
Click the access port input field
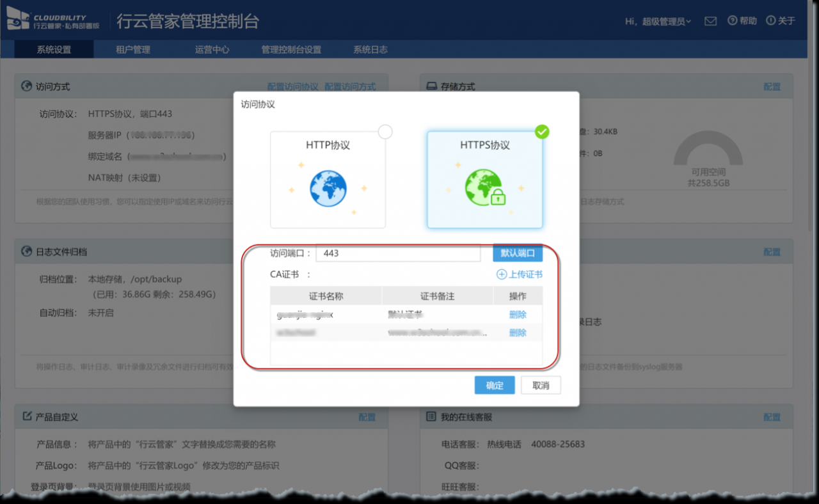pyautogui.click(x=398, y=253)
